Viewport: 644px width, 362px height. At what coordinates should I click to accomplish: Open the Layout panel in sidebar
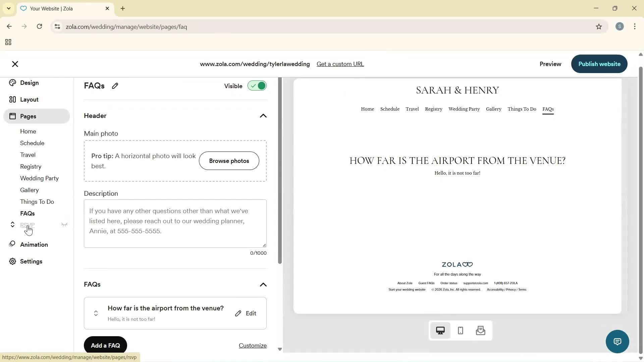(29, 99)
